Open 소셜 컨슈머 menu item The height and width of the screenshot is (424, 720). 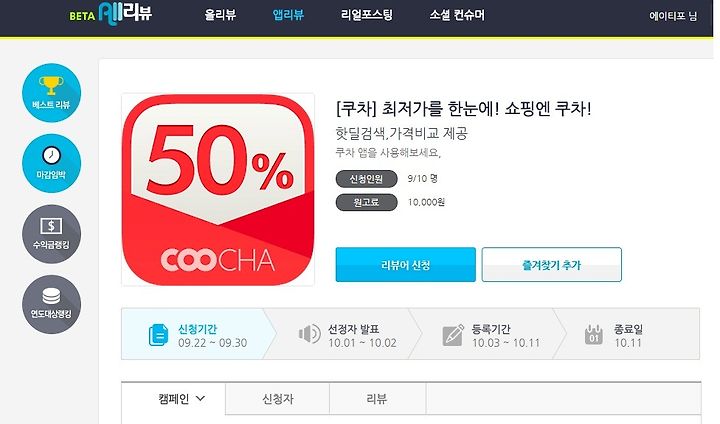pos(457,15)
